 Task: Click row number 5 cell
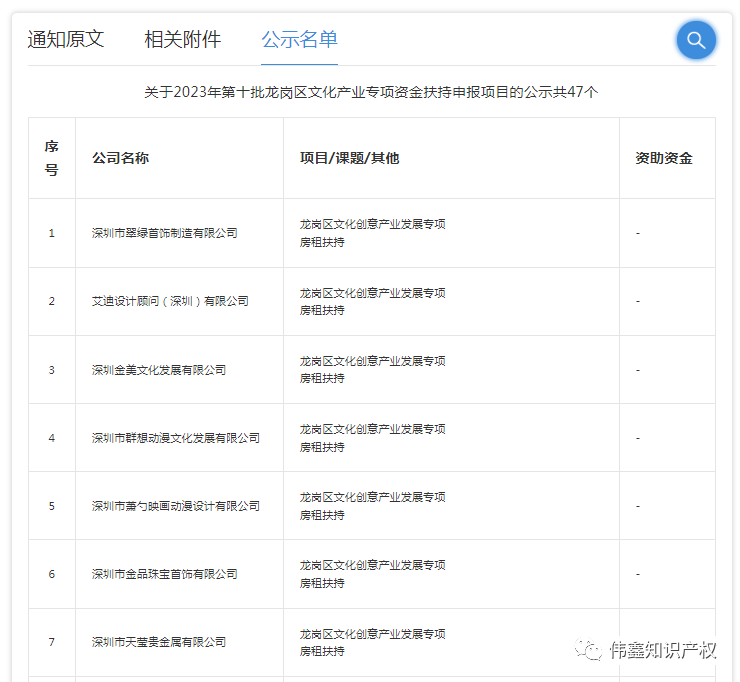click(x=52, y=506)
